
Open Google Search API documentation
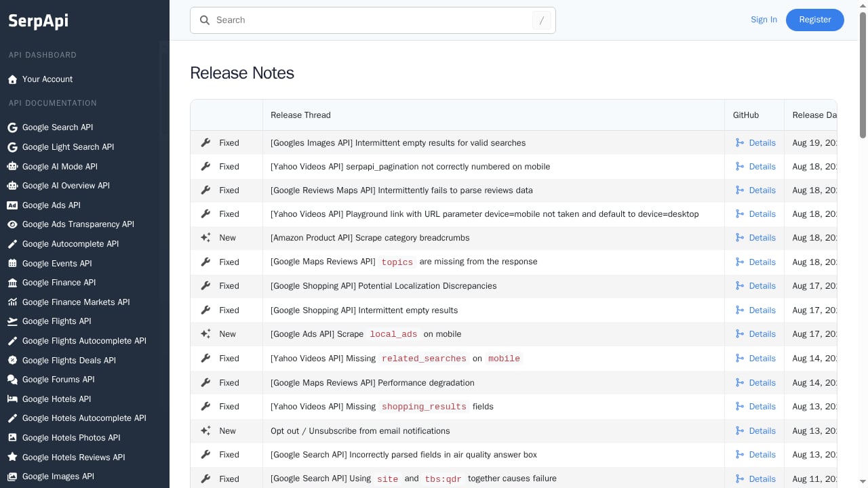point(58,127)
